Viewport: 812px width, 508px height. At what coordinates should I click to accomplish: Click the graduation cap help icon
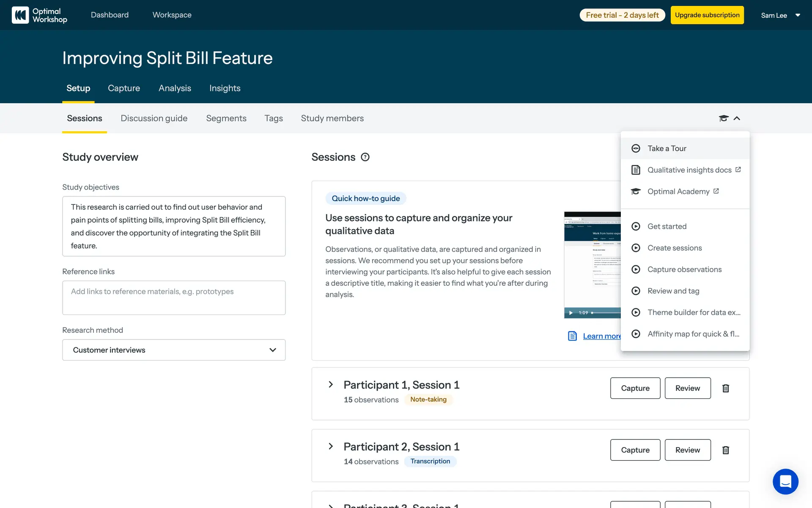point(724,119)
